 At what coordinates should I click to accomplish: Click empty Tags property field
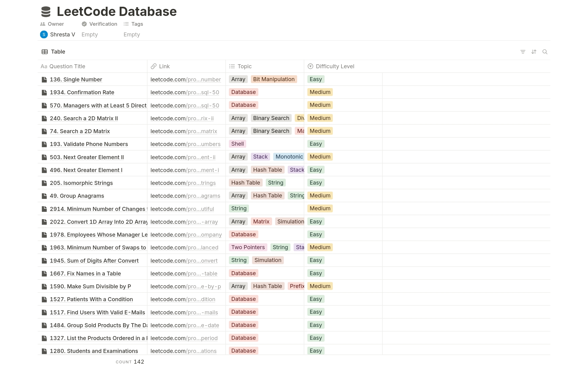tap(132, 35)
